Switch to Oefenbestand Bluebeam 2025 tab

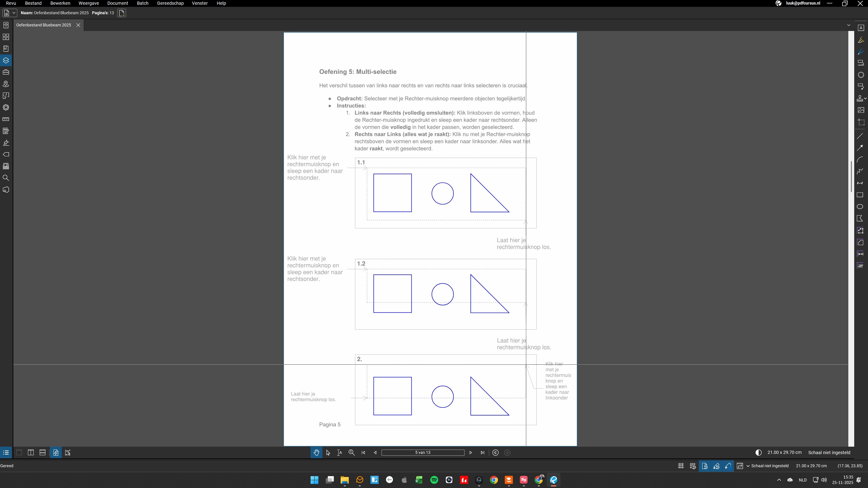point(43,25)
